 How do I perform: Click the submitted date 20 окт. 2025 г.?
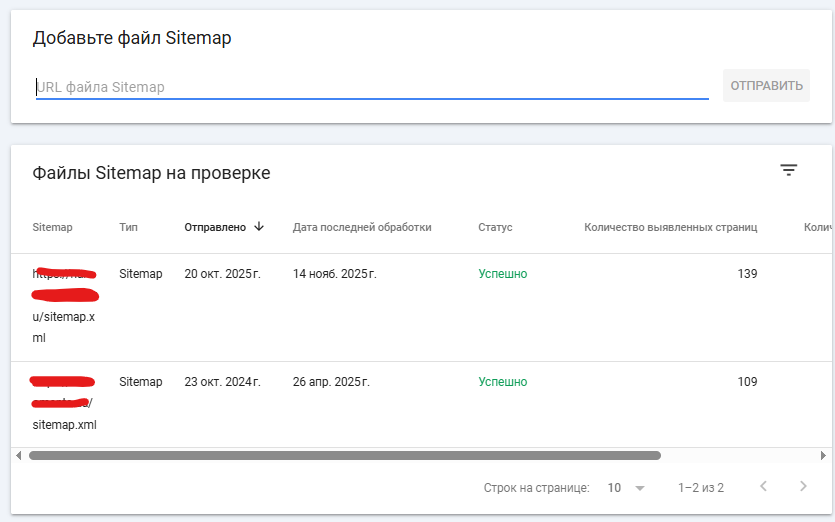click(223, 274)
